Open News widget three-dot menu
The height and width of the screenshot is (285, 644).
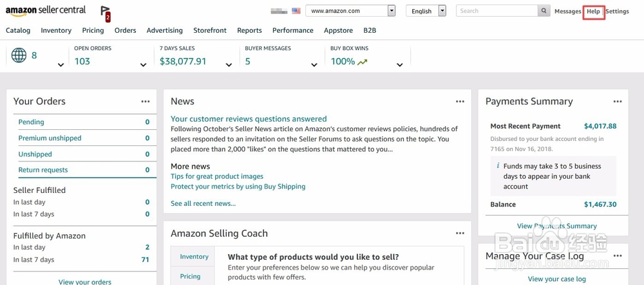click(x=460, y=102)
